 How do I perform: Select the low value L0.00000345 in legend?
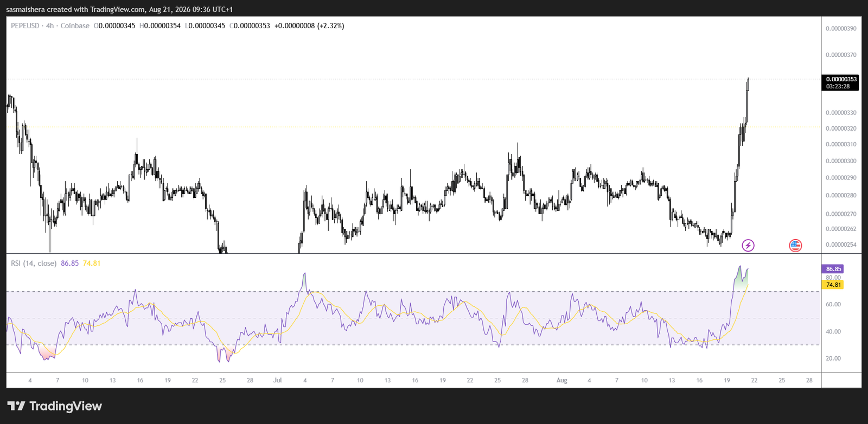[x=205, y=25]
